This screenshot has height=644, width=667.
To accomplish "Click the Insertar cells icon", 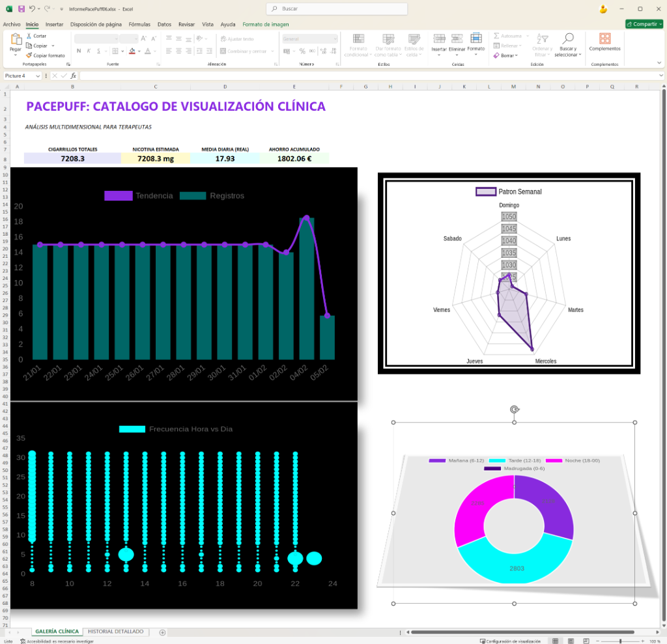I will coord(439,38).
